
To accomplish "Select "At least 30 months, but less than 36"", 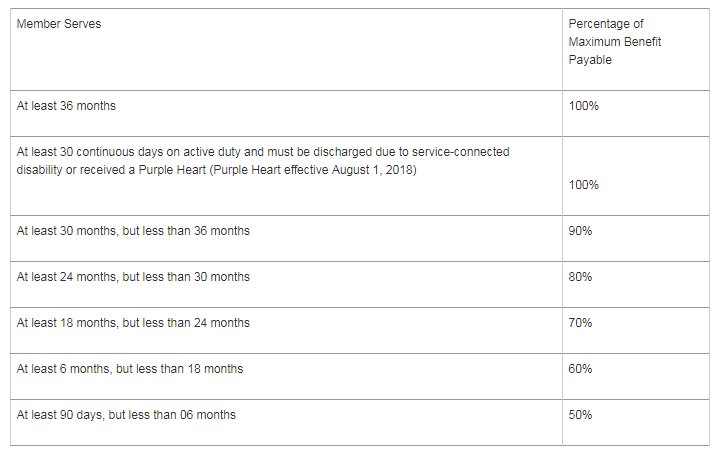I will click(133, 231).
